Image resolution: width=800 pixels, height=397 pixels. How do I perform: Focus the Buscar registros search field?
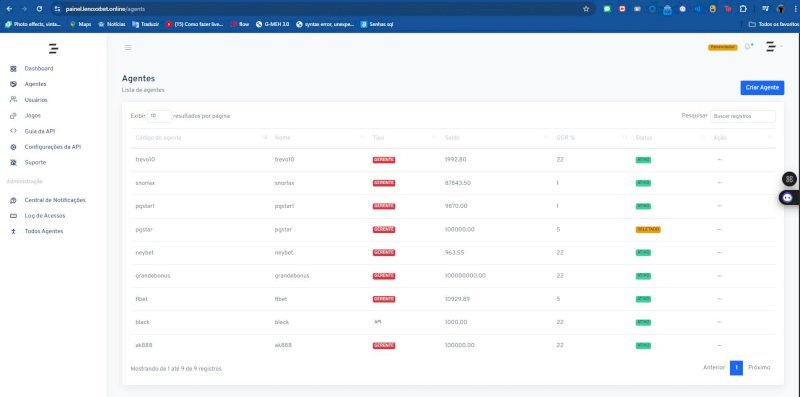coord(743,116)
